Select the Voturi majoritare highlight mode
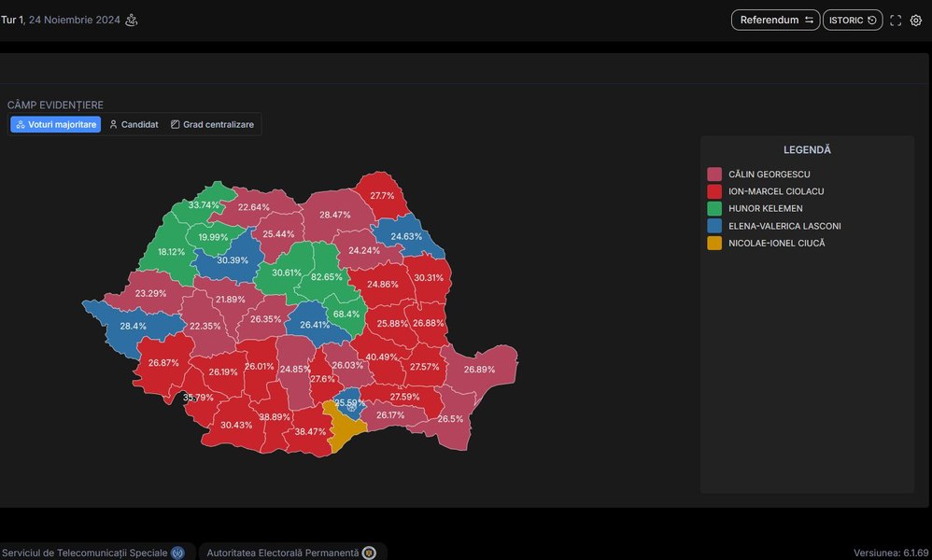This screenshot has height=560, width=932. pos(56,124)
